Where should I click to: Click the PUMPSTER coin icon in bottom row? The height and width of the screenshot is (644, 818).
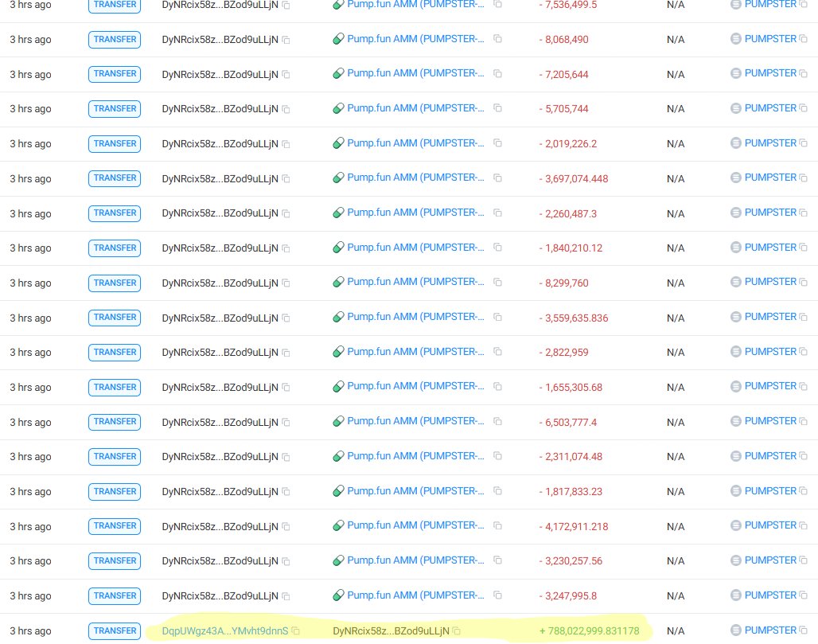coord(736,630)
